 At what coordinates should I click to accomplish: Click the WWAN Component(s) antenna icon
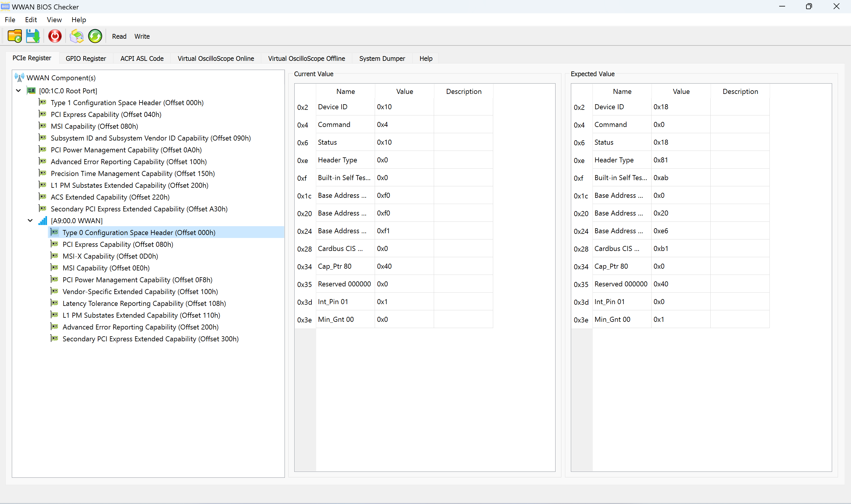[20, 78]
